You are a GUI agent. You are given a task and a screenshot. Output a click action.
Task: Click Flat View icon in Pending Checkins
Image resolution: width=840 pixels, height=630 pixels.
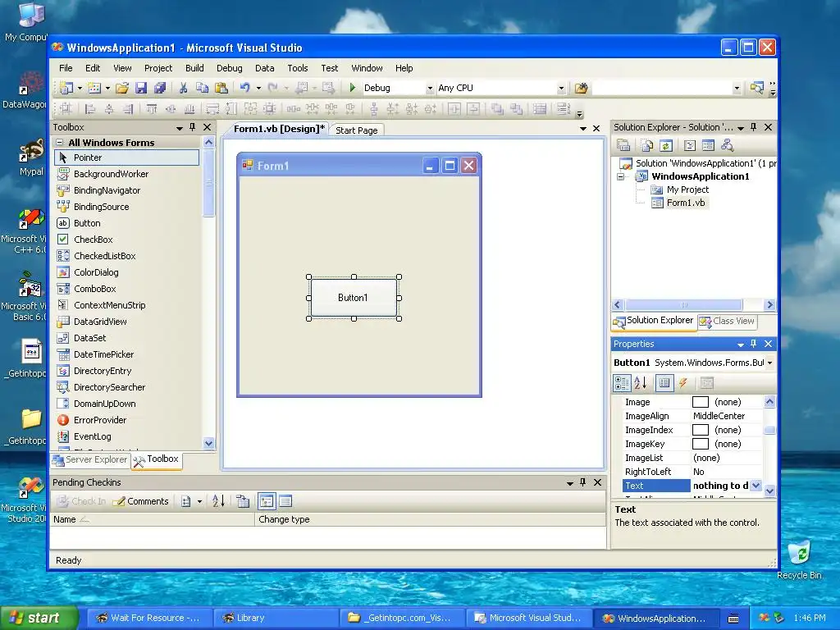pos(285,501)
